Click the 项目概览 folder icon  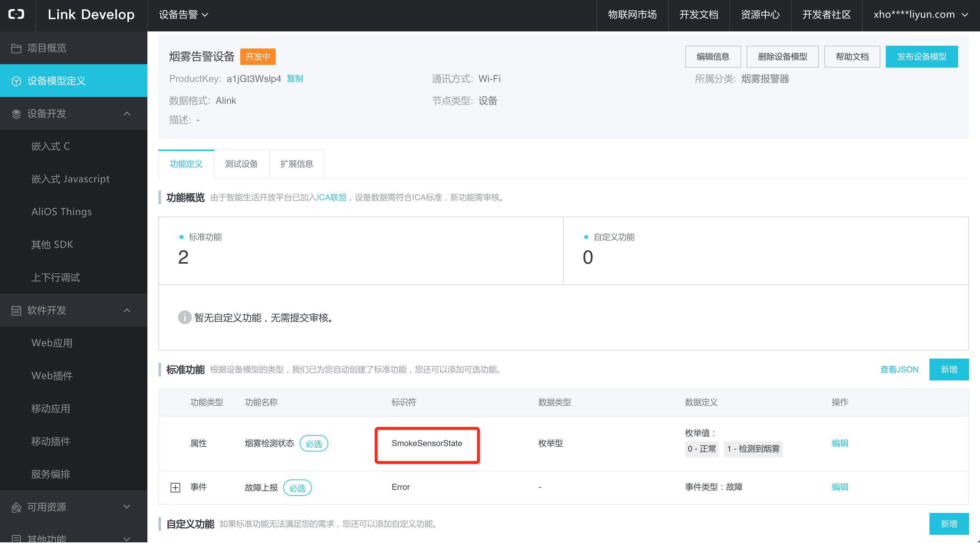point(16,48)
